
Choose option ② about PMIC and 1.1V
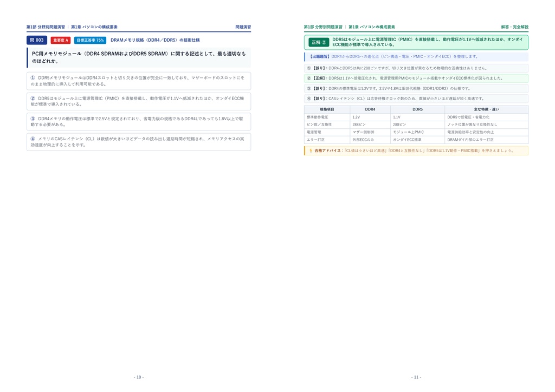139,101
